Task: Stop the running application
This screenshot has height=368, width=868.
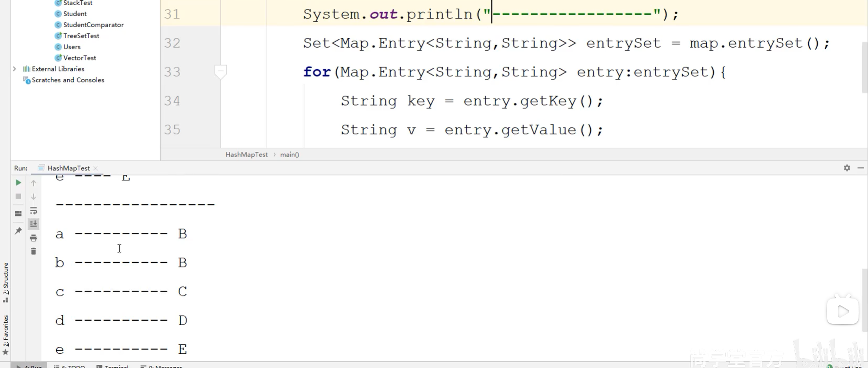Action: 18,196
